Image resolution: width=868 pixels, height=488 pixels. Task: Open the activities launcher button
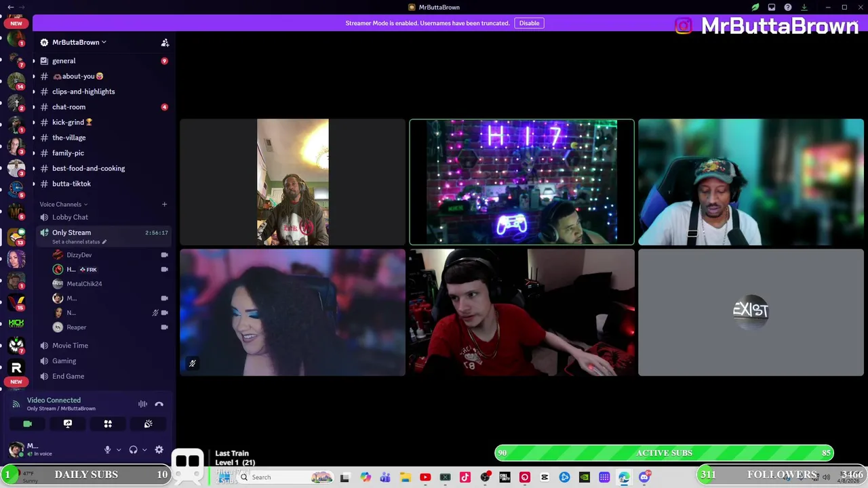click(x=108, y=424)
